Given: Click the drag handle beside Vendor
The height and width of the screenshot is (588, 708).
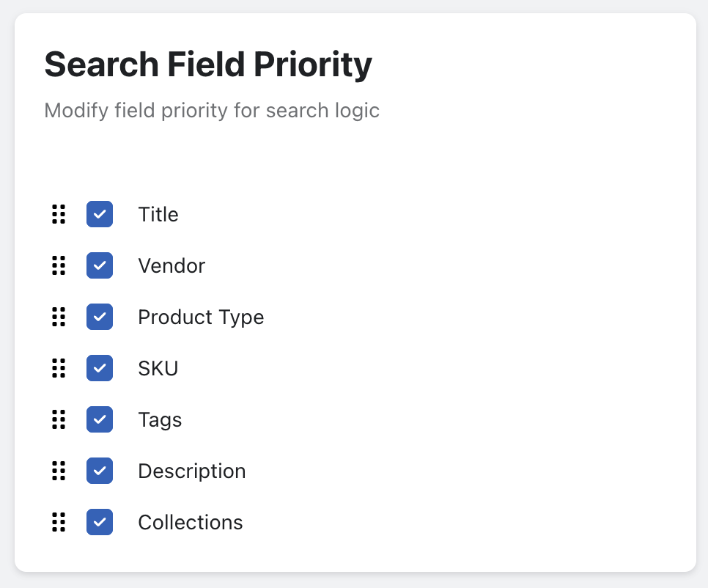Looking at the screenshot, I should tap(59, 265).
